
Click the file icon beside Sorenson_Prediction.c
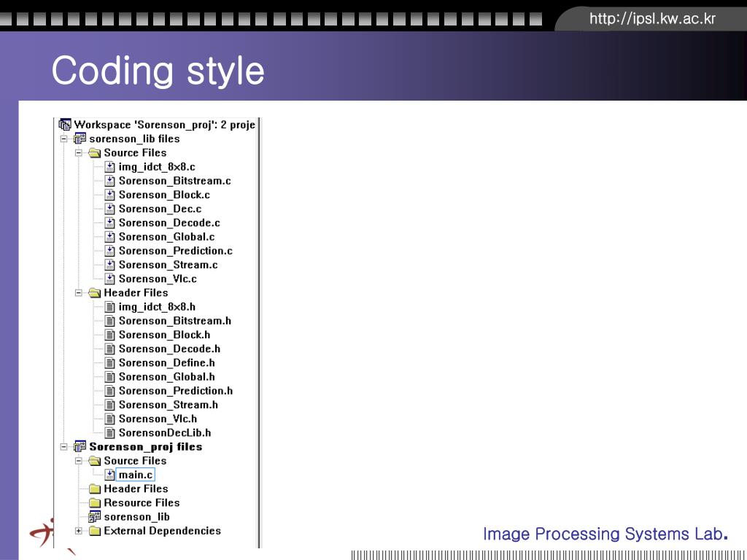tap(110, 251)
